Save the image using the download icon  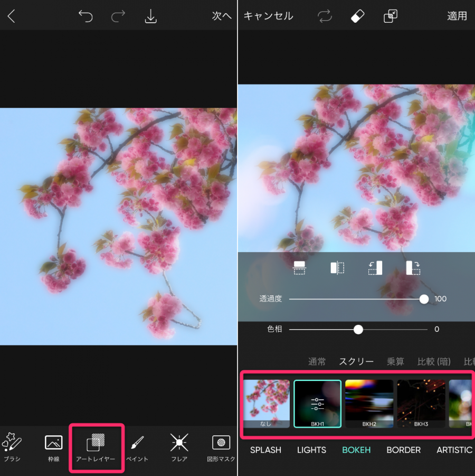151,16
